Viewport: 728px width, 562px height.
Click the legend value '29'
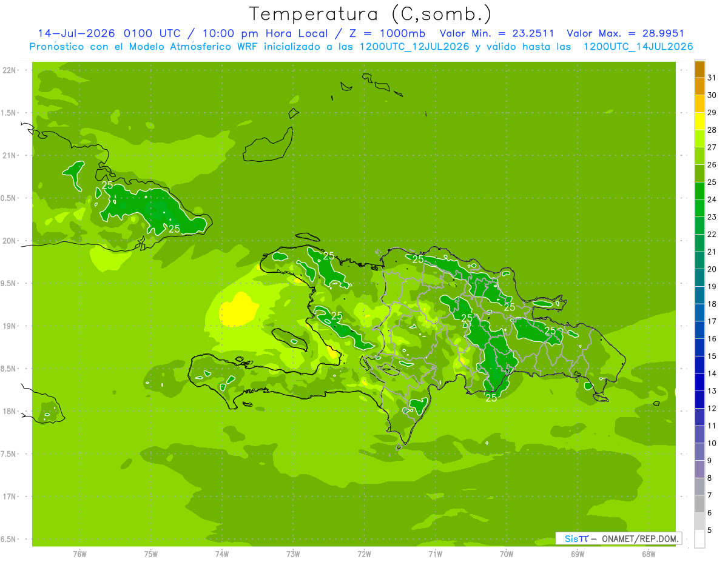[x=712, y=113]
